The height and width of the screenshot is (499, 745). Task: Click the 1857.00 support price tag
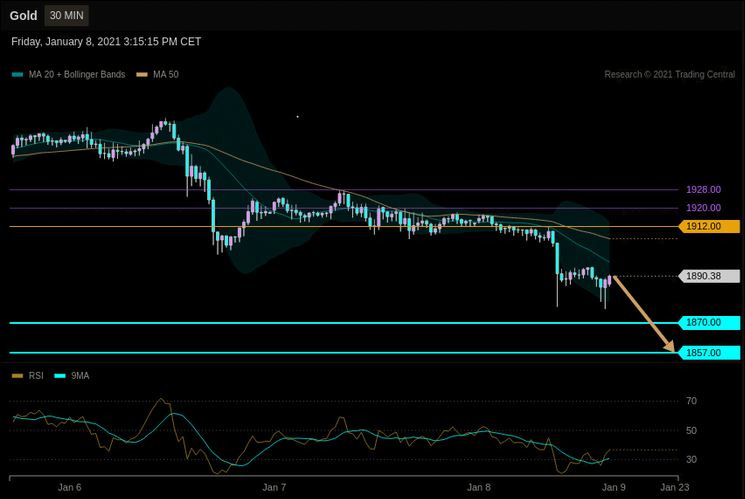pos(709,353)
